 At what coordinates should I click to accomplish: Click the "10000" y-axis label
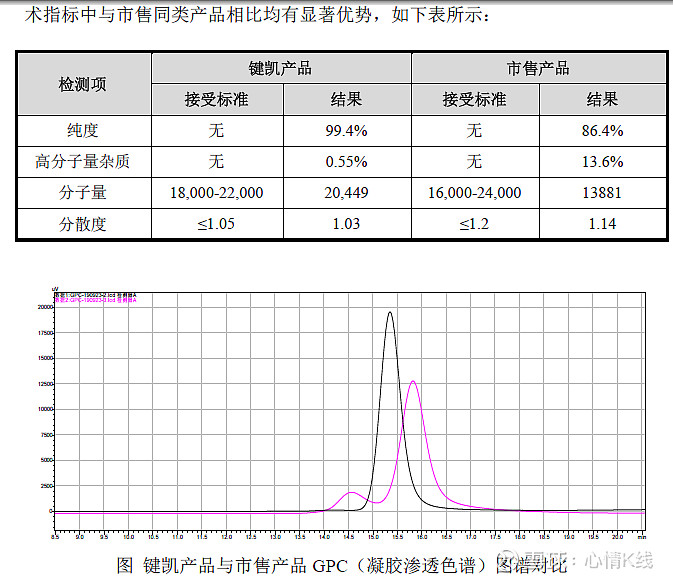45,409
